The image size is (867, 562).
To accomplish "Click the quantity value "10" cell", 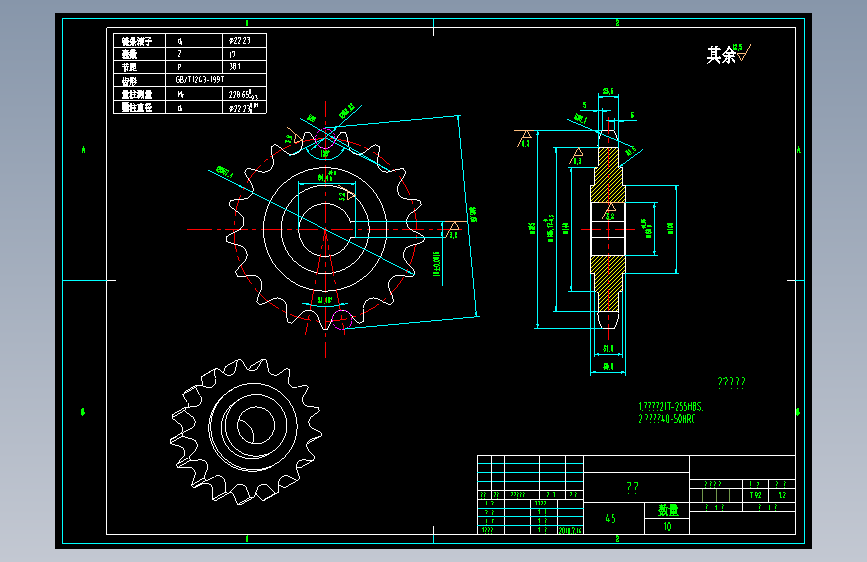I will click(667, 527).
